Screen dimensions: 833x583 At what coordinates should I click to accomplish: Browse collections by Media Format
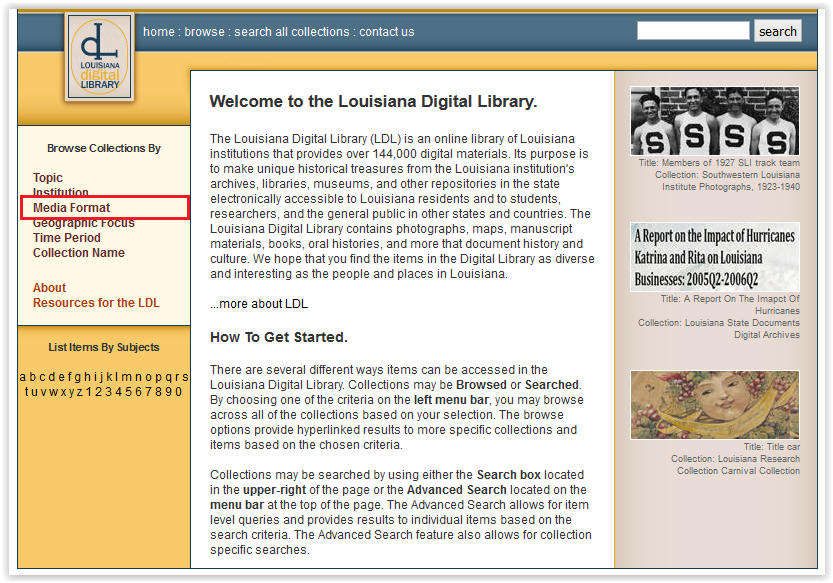point(71,207)
